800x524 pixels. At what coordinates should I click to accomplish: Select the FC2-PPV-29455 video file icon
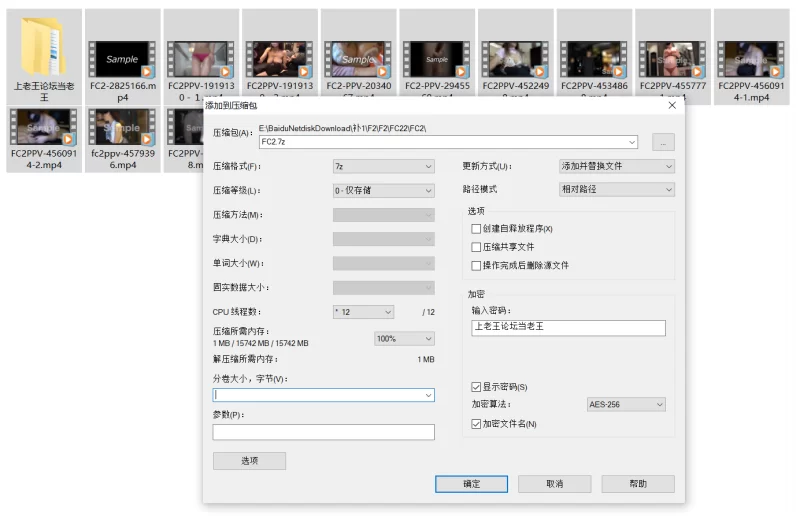click(x=437, y=59)
